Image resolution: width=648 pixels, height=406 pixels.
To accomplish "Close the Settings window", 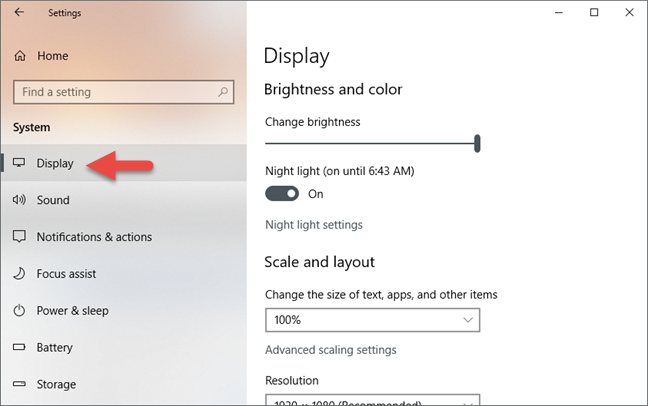I will click(x=629, y=12).
